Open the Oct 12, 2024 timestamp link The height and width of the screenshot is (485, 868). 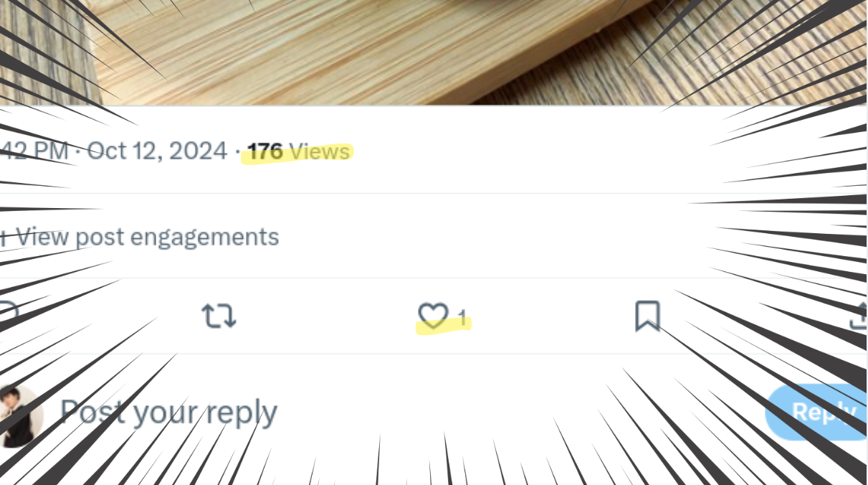point(157,151)
